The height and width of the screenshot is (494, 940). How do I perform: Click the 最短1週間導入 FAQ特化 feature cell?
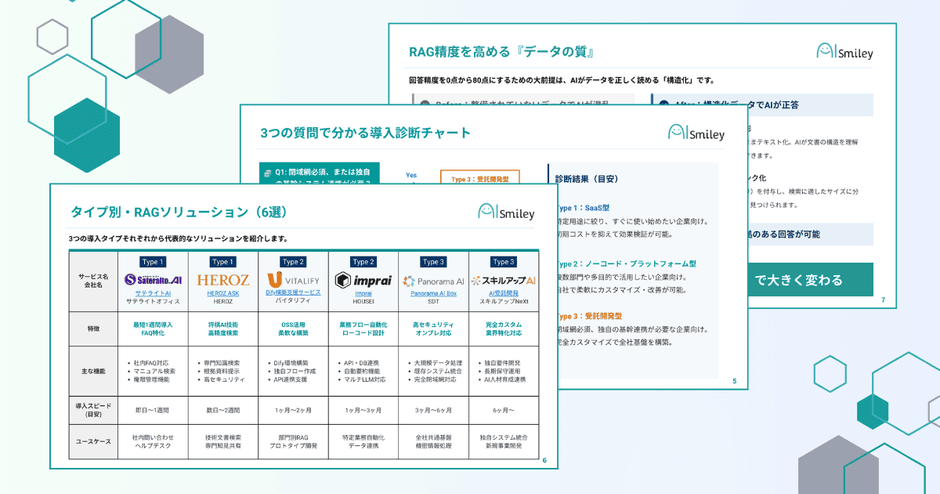[x=153, y=329]
